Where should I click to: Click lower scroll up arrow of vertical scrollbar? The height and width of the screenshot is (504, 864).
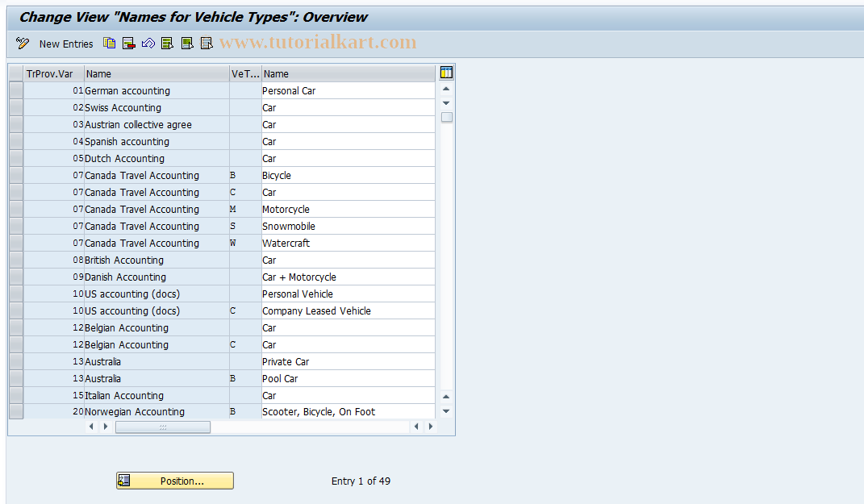click(446, 397)
